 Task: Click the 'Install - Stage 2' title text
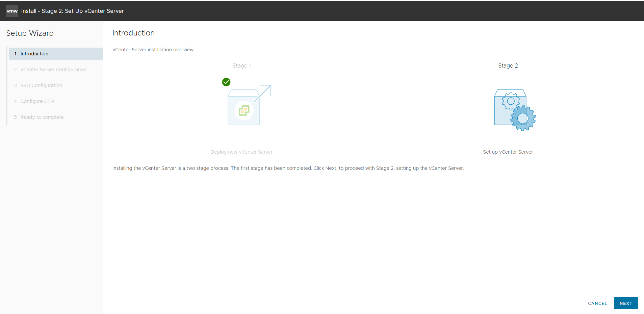[x=72, y=11]
